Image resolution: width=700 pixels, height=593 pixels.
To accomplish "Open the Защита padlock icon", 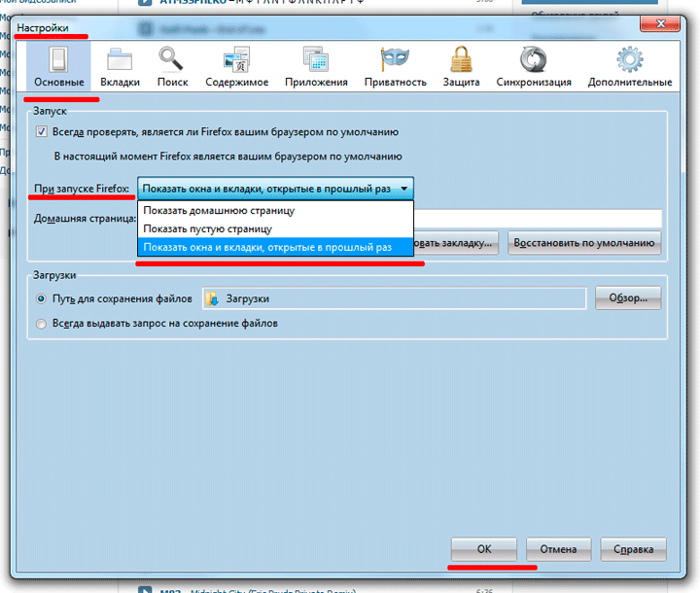I will tap(461, 59).
